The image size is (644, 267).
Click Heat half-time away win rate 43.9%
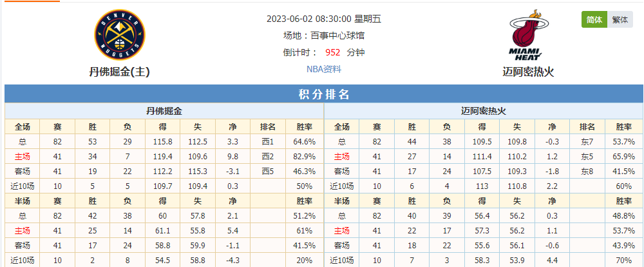click(x=624, y=246)
